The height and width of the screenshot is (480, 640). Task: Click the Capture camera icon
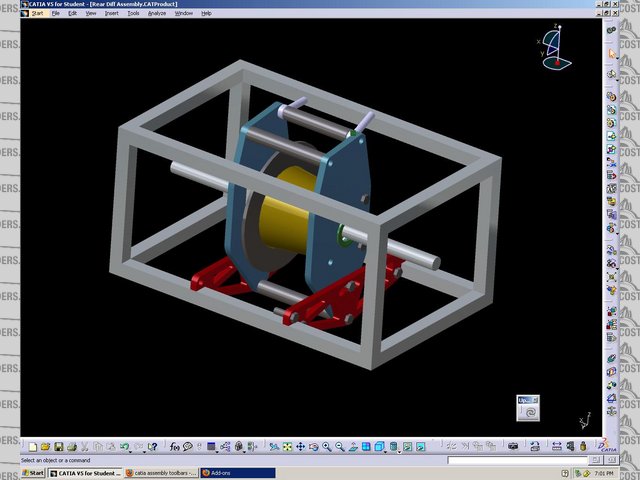click(x=513, y=447)
